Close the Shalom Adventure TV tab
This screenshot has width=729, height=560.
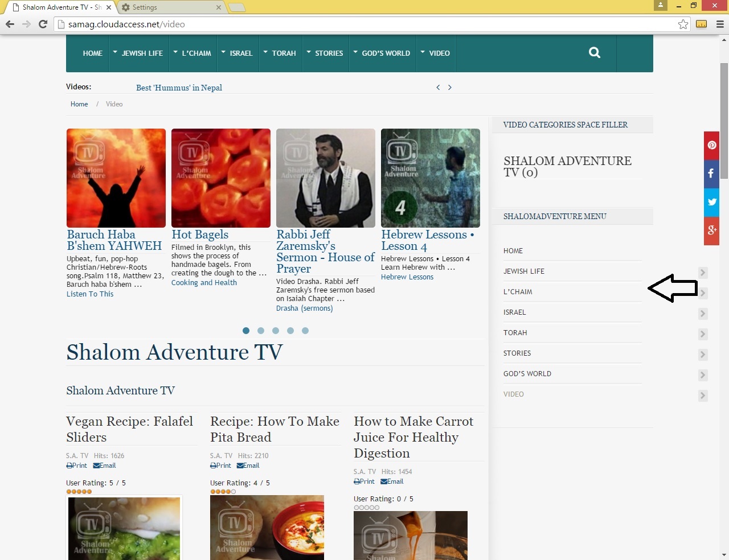pyautogui.click(x=109, y=7)
